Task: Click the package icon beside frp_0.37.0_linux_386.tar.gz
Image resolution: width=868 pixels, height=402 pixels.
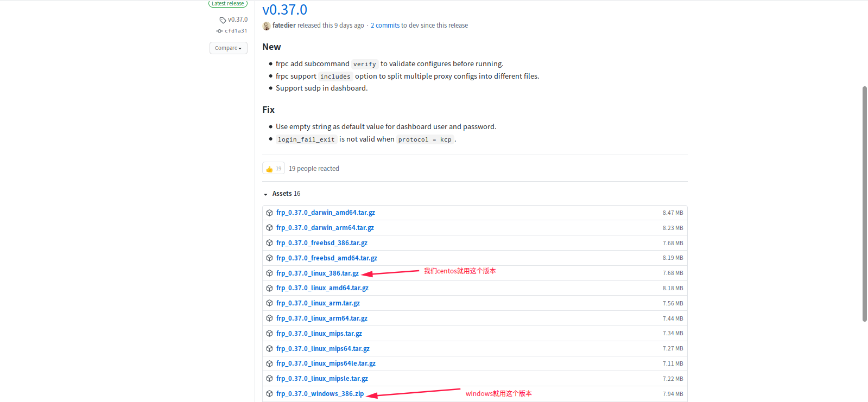Action: [x=269, y=273]
